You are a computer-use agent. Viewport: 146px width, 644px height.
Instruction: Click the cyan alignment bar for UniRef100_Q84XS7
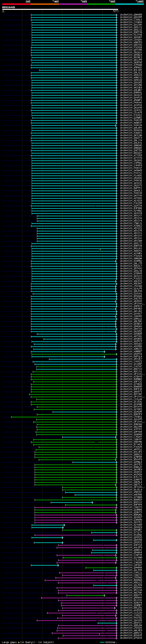pyautogui.click(x=107, y=623)
